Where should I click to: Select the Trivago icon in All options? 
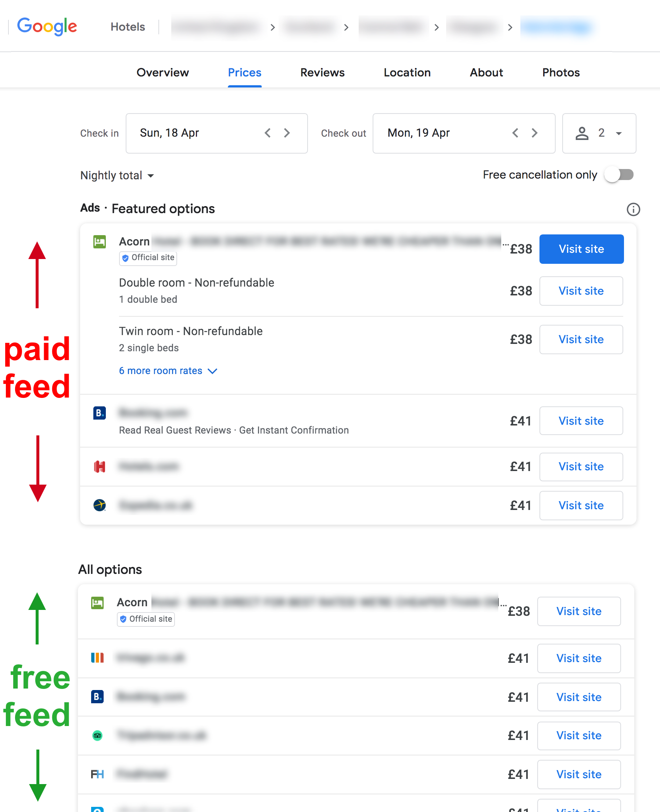point(97,658)
